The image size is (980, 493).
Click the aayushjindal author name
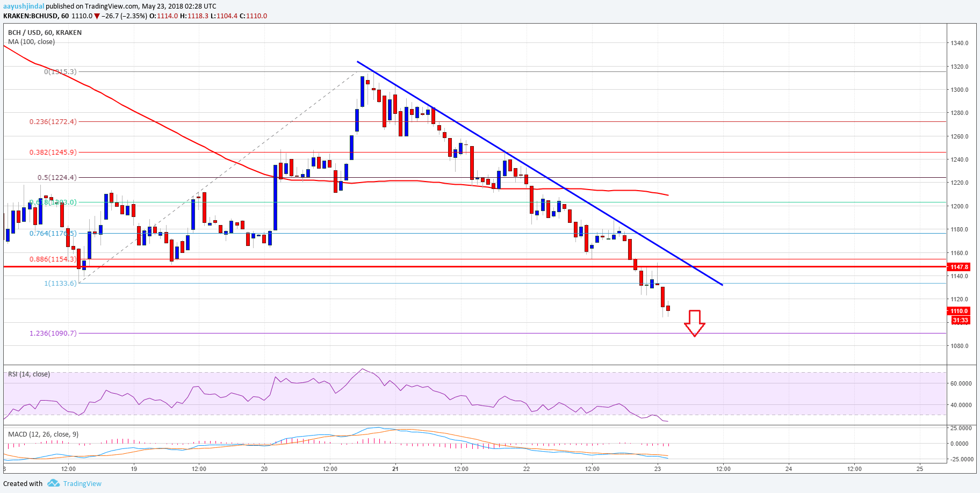(x=24, y=6)
